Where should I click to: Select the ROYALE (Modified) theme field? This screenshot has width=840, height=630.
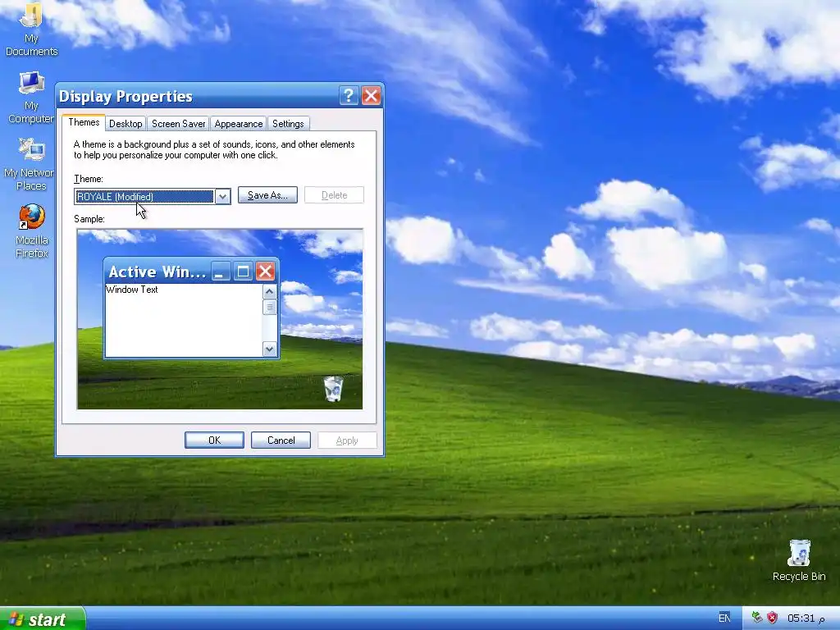click(144, 197)
